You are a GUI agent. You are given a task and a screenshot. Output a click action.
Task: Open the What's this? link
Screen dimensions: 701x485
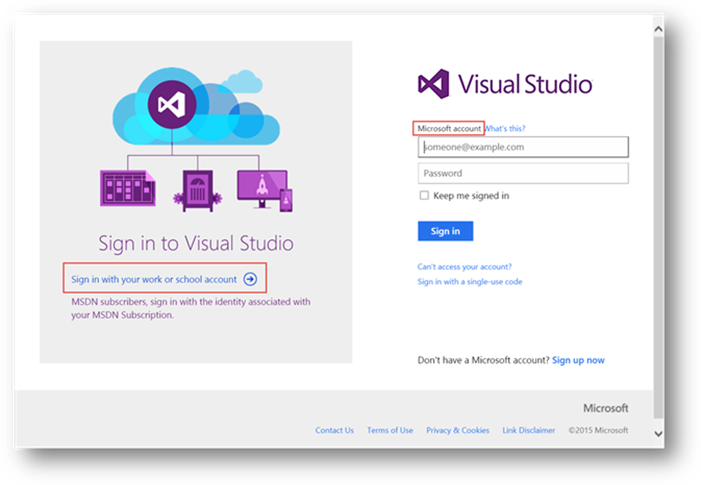(505, 129)
